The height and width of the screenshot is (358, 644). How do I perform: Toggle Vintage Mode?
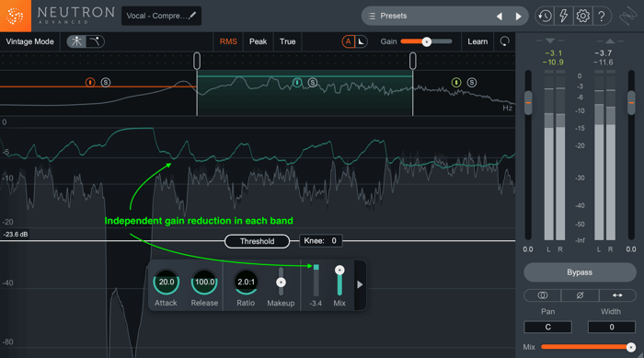(29, 41)
